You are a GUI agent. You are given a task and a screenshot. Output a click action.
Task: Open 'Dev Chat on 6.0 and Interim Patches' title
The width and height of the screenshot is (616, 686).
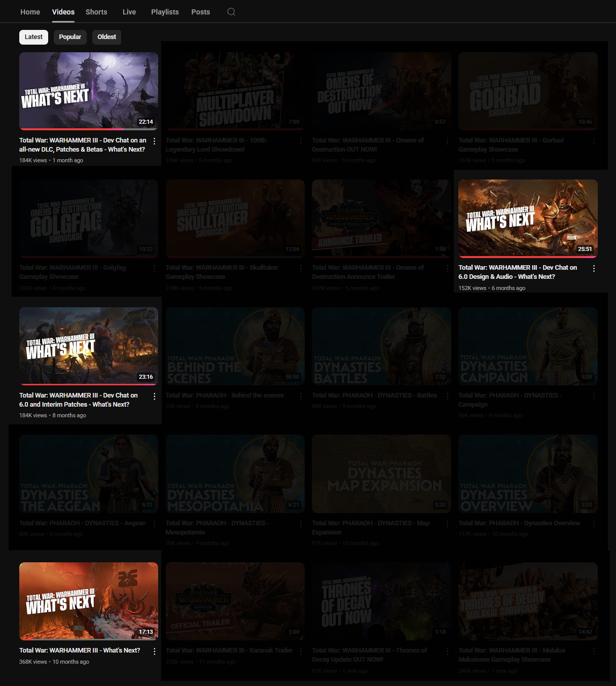(x=79, y=400)
